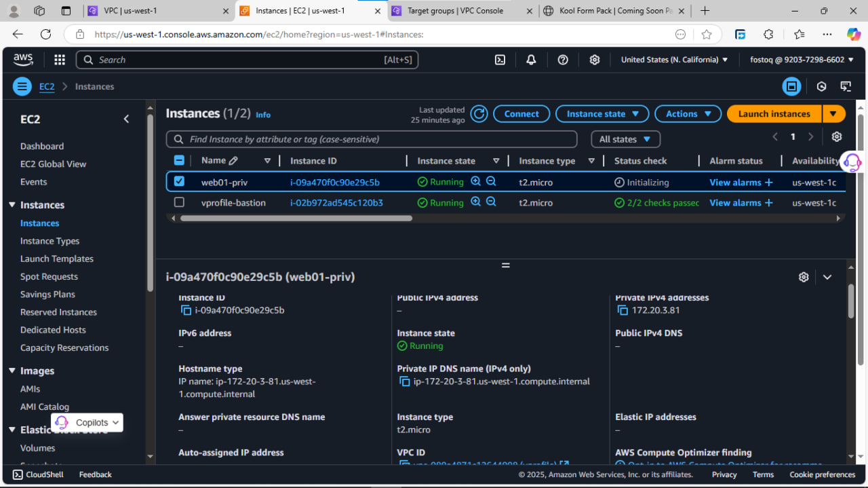The image size is (868, 488).
Task: Open CloudShell icon in top navigation bar
Action: 500,60
